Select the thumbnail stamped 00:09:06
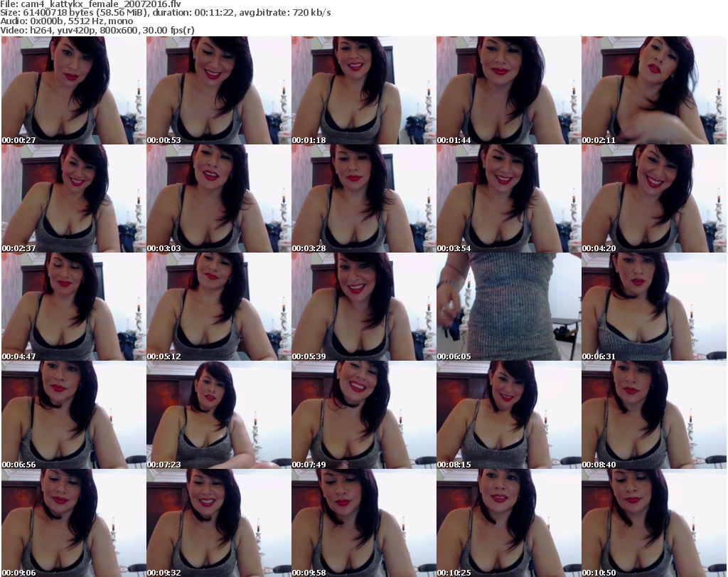The height and width of the screenshot is (577, 728). [x=73, y=523]
